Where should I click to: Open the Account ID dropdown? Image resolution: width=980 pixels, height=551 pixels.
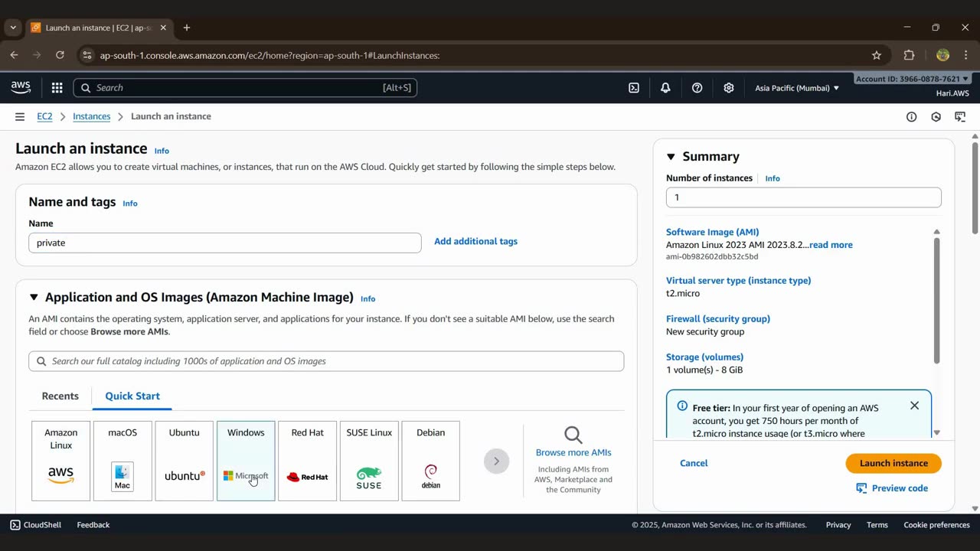(912, 79)
